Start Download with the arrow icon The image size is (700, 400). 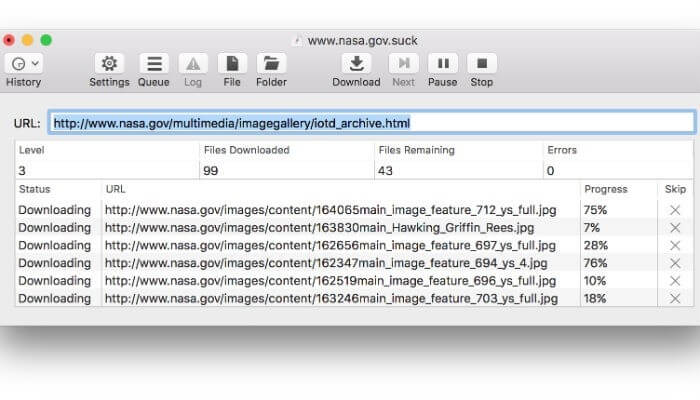point(356,64)
